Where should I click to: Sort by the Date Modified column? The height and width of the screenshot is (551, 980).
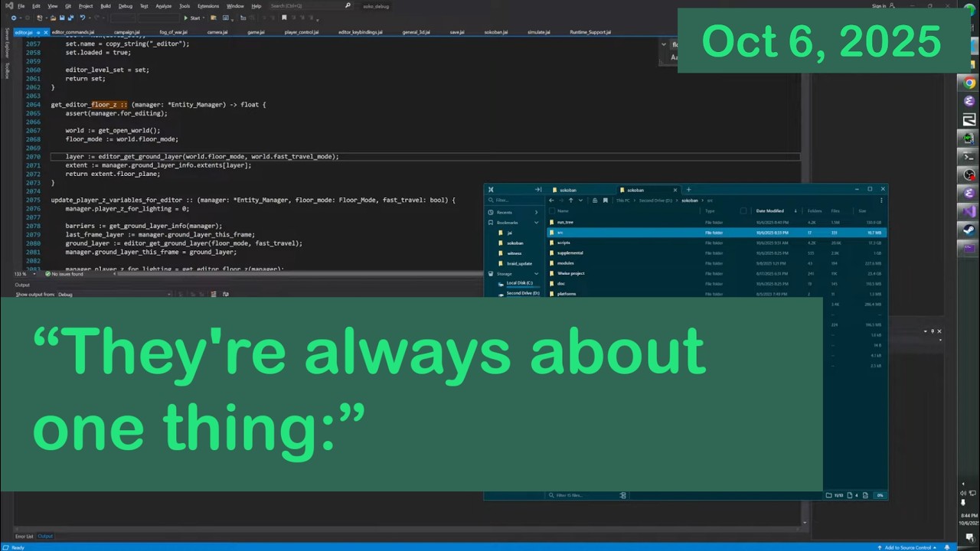click(769, 211)
